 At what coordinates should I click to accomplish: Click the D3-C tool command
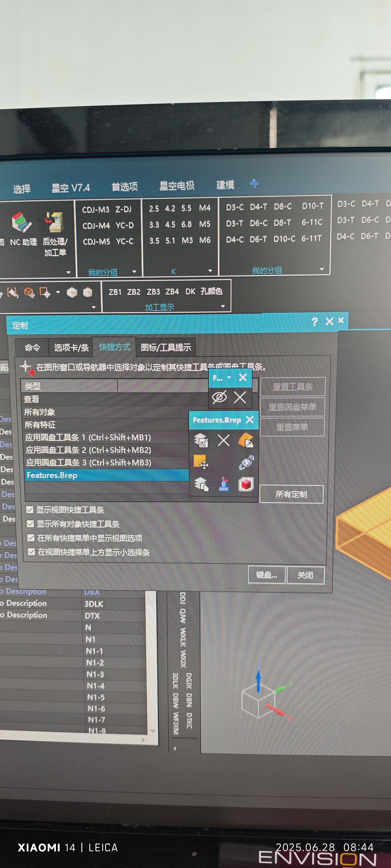235,207
